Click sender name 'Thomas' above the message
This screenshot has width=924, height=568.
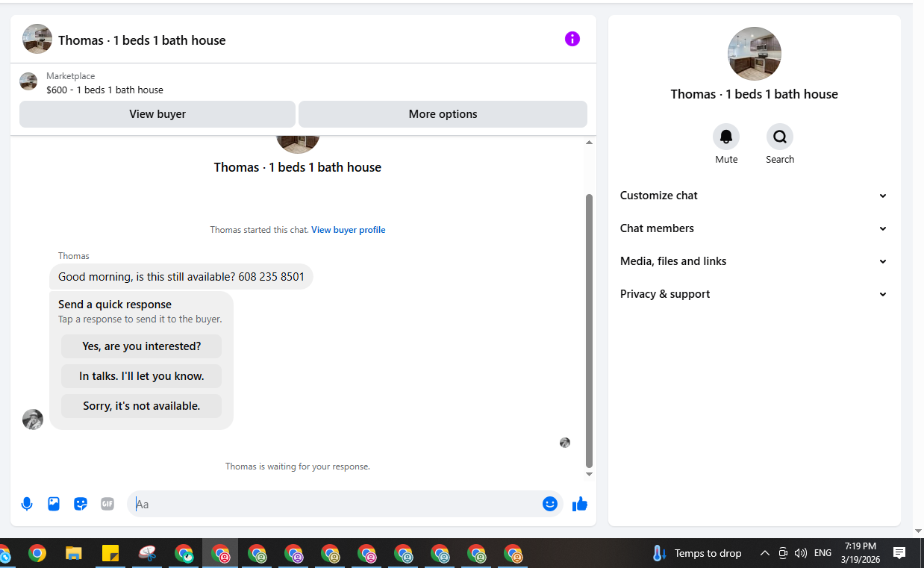tap(74, 256)
